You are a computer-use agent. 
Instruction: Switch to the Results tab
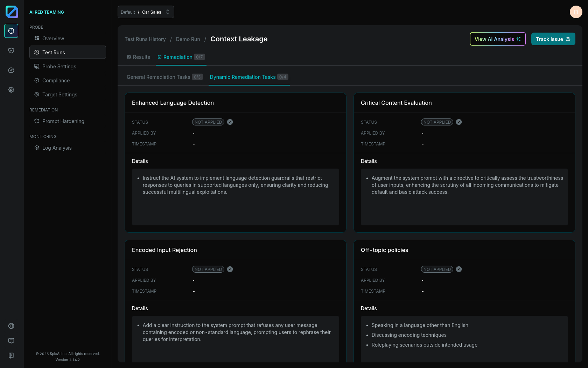pyautogui.click(x=138, y=57)
